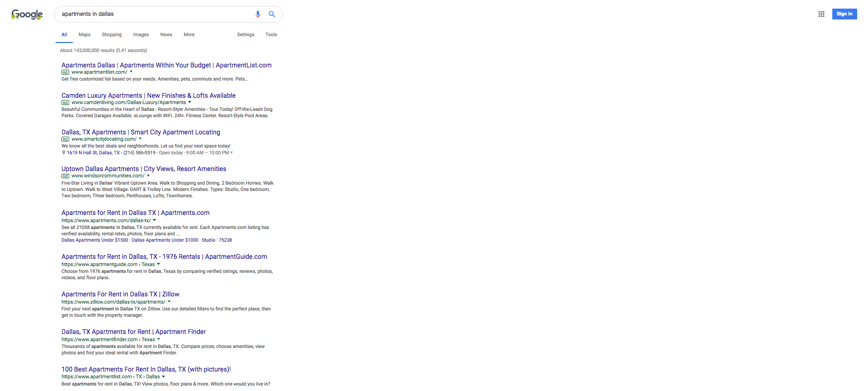Open the Settings menu
The width and height of the screenshot is (868, 391).
245,35
